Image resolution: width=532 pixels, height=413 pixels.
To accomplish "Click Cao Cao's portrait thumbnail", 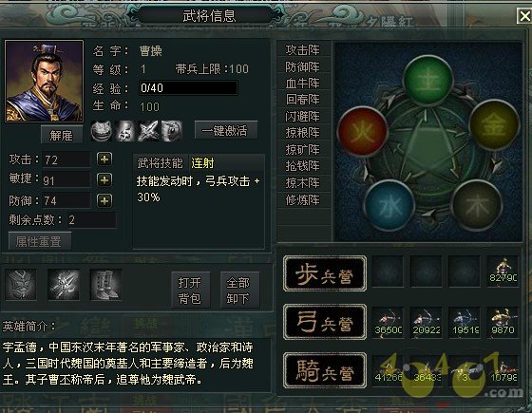I will point(44,81).
